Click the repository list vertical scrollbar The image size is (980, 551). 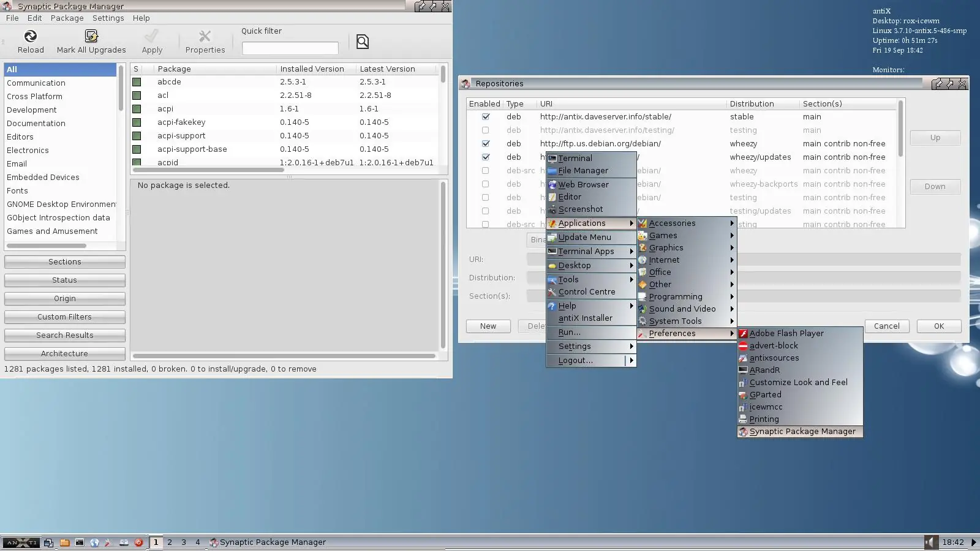pos(900,127)
